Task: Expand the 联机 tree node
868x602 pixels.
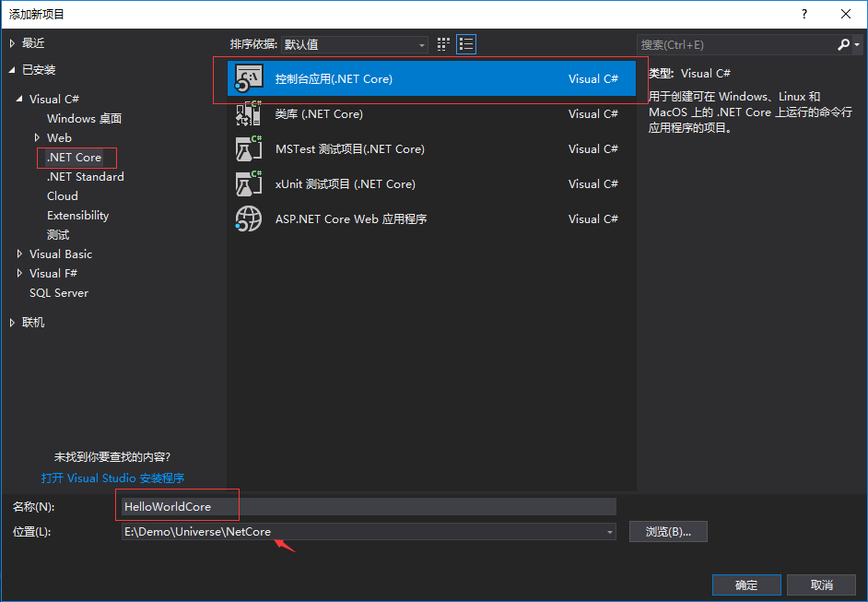Action: coord(12,323)
